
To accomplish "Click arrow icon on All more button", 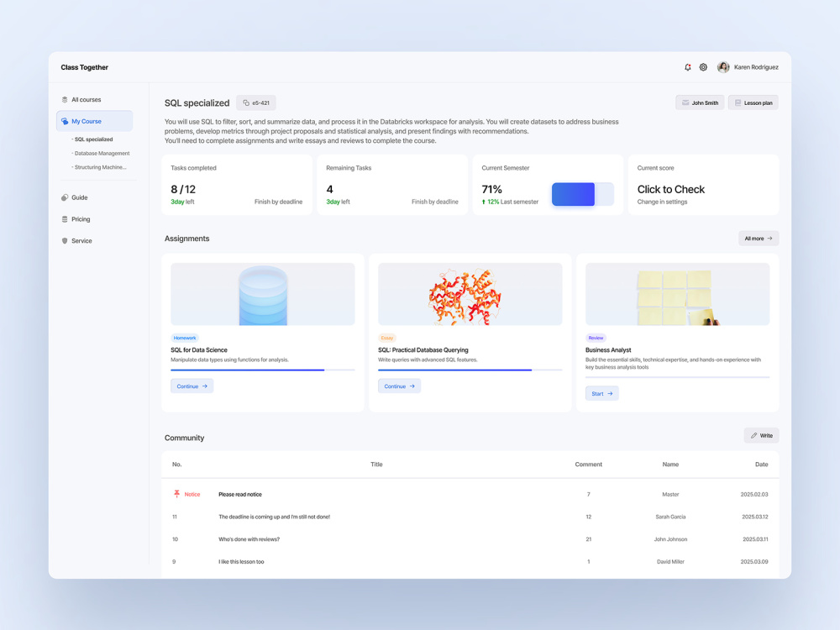I will point(769,239).
